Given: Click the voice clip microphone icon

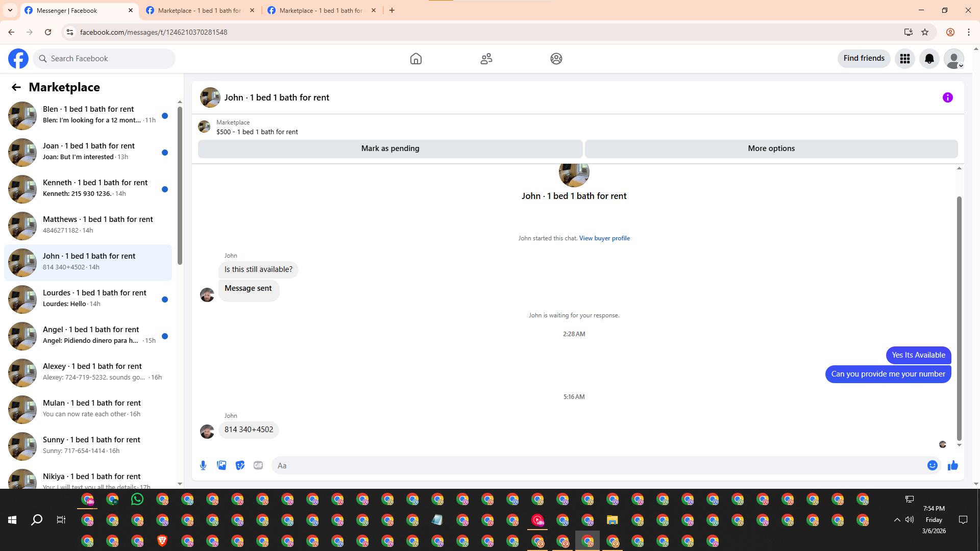Looking at the screenshot, I should [203, 465].
